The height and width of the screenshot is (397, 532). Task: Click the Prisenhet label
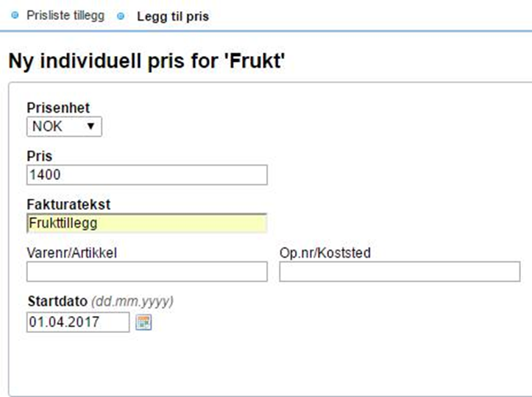pyautogui.click(x=58, y=108)
